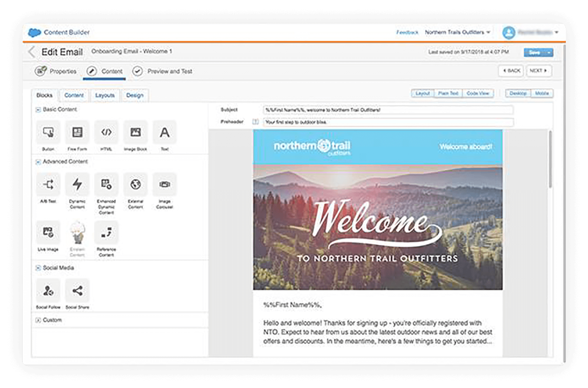Click the %%First Name%% greeting text
Image resolution: width=588 pixels, height=388 pixels.
click(293, 305)
